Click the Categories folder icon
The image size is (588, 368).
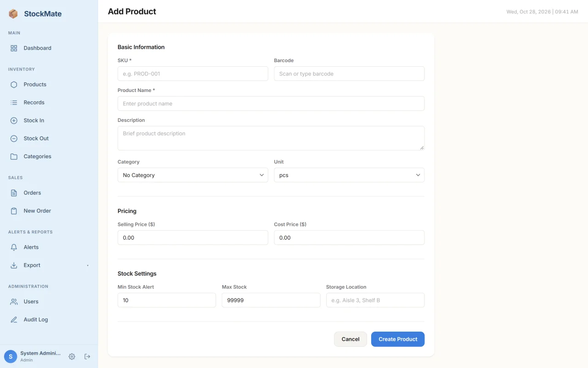tap(14, 156)
